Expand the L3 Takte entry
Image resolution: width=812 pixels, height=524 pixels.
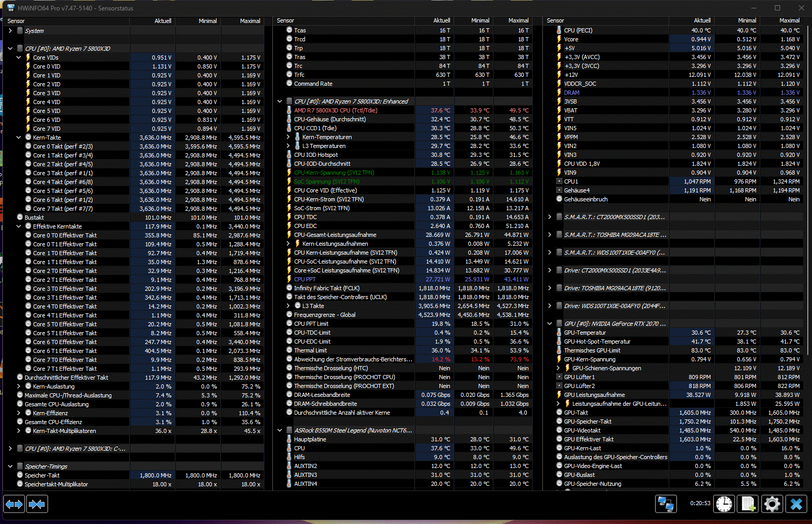(x=288, y=306)
